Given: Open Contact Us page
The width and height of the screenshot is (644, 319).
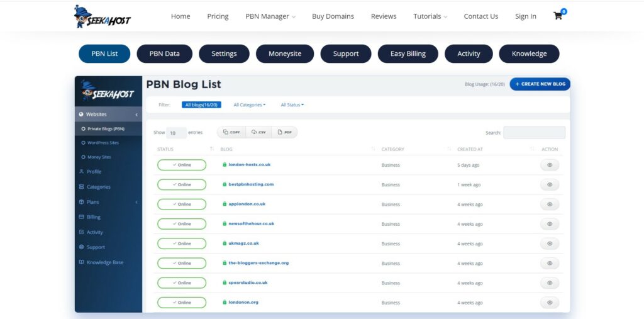Looking at the screenshot, I should pos(481,16).
